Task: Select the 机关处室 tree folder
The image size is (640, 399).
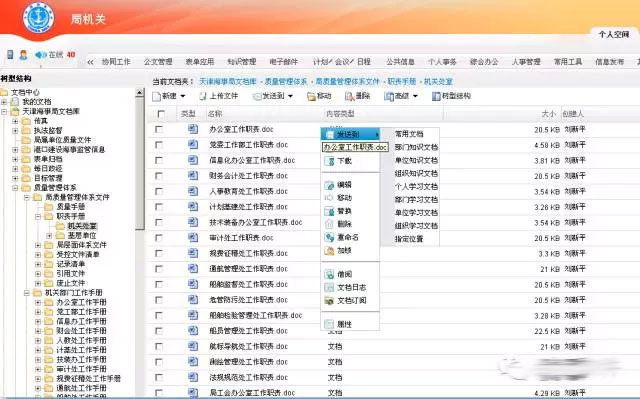Action: click(82, 226)
